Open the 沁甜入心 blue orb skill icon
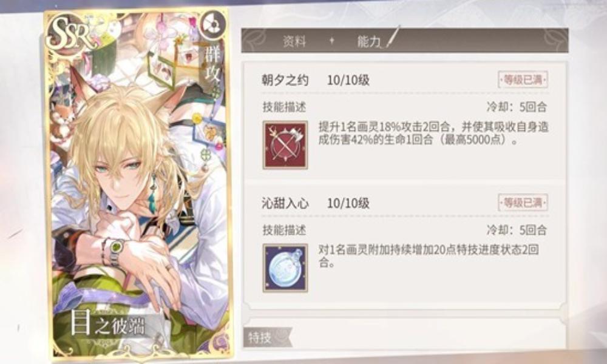The height and width of the screenshot is (364, 607). tap(285, 268)
